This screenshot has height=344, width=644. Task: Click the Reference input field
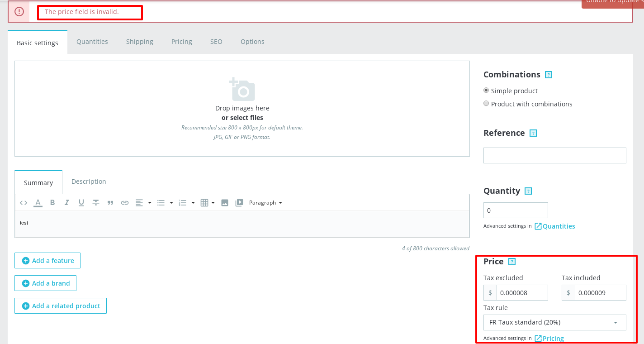pyautogui.click(x=555, y=155)
